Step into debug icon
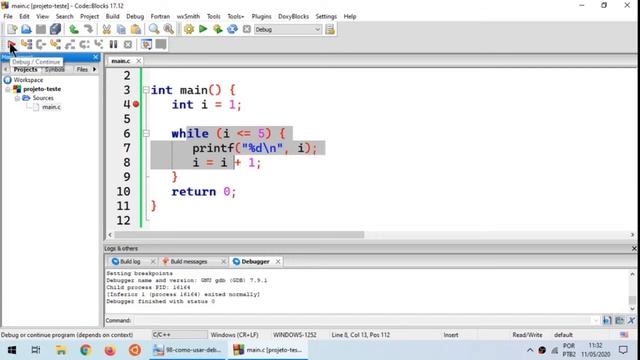The image size is (640, 360). pyautogui.click(x=56, y=44)
